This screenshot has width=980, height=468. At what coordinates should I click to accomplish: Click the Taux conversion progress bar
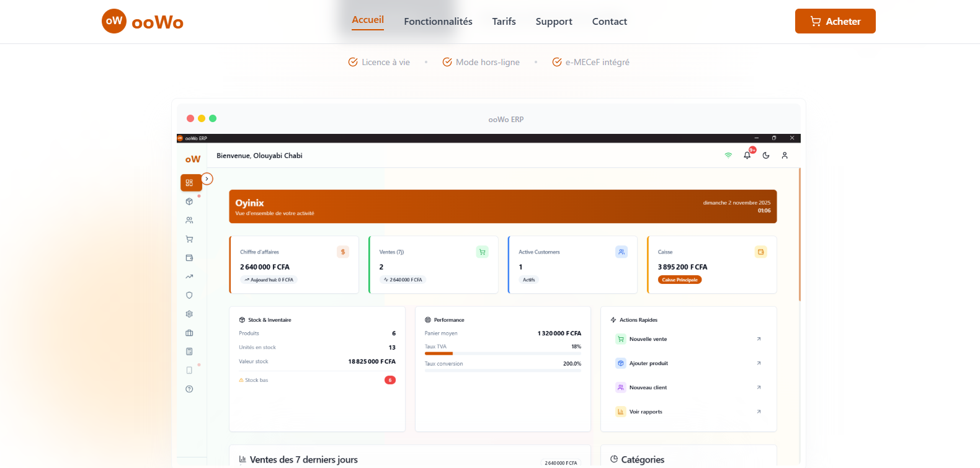click(x=503, y=370)
